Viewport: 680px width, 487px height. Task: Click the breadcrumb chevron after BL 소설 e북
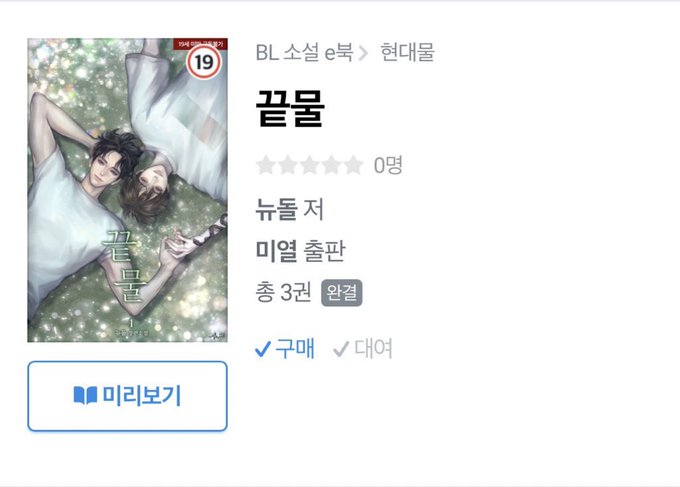[363, 53]
